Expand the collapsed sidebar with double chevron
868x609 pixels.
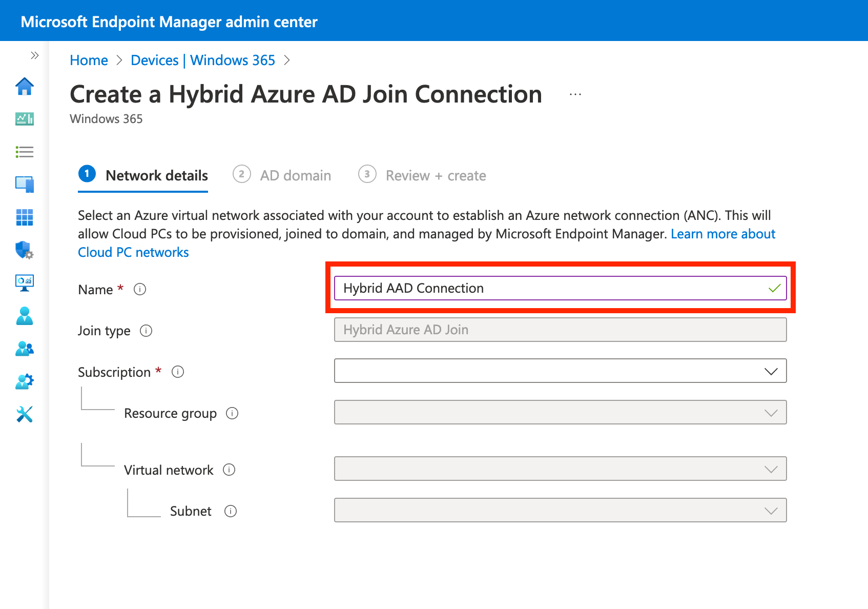click(34, 55)
